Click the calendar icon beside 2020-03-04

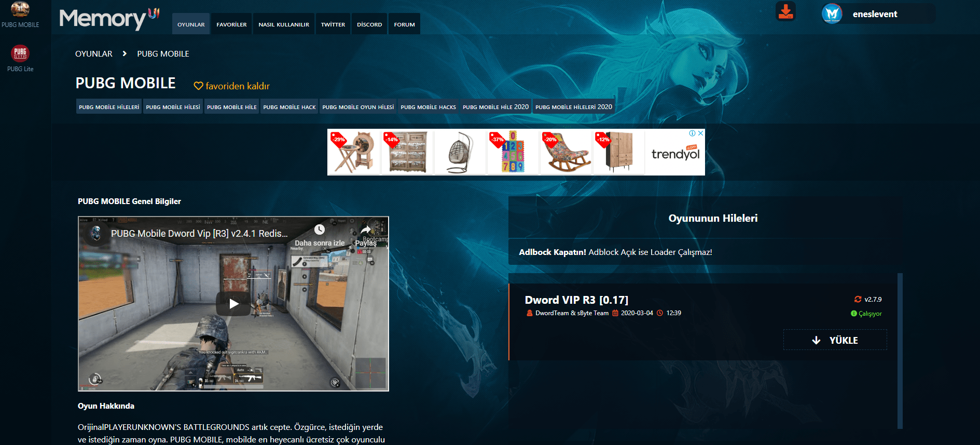point(615,313)
